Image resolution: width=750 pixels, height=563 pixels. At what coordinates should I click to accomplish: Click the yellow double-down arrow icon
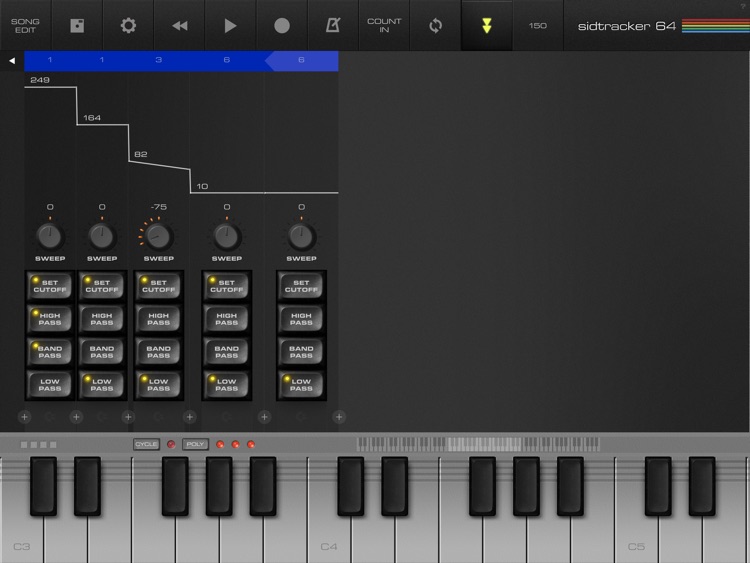click(487, 25)
